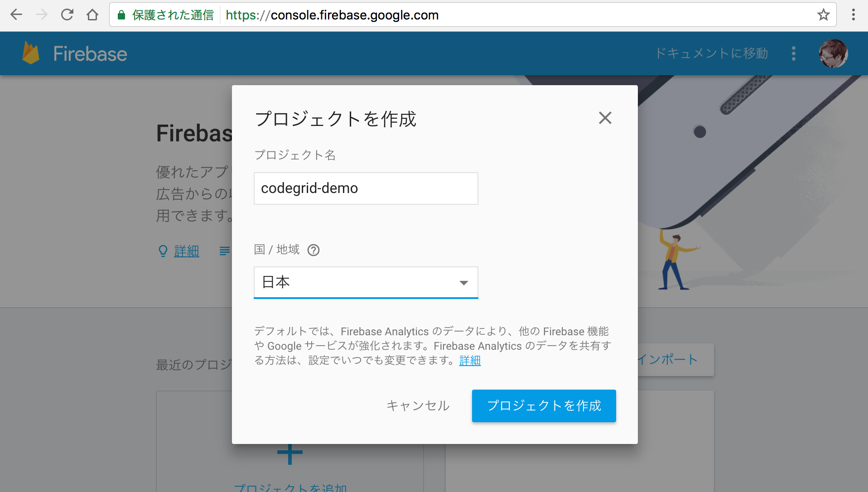Click the プロジェクト名 field label
This screenshot has height=492, width=868.
tap(295, 155)
